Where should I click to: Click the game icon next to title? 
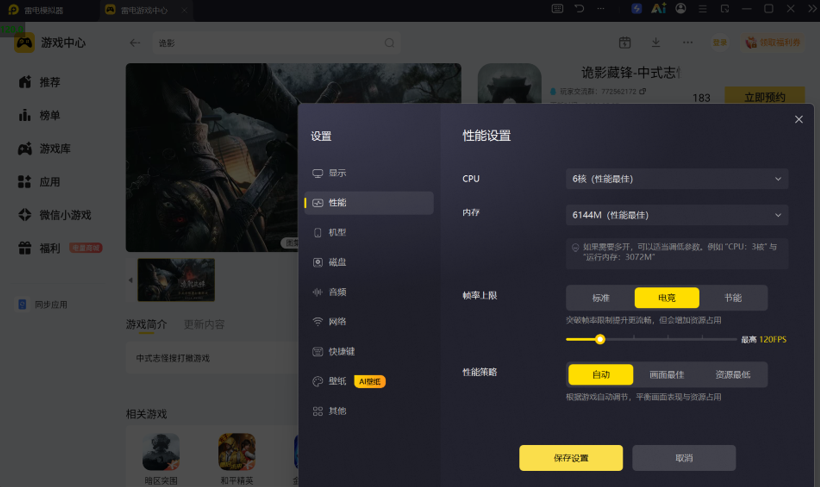click(x=509, y=84)
